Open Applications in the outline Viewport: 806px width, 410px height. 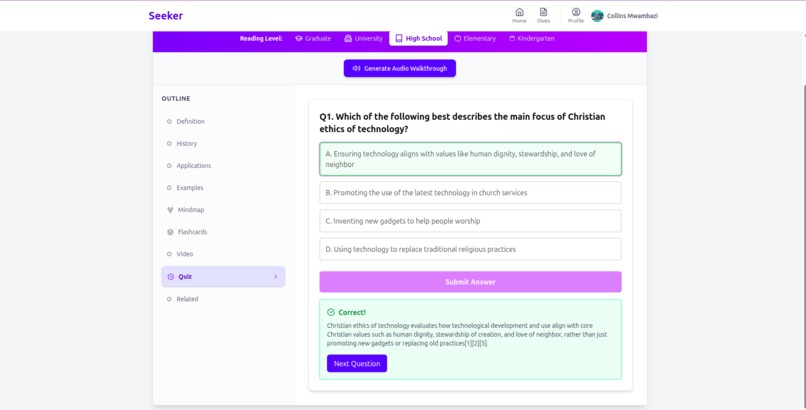(223, 166)
